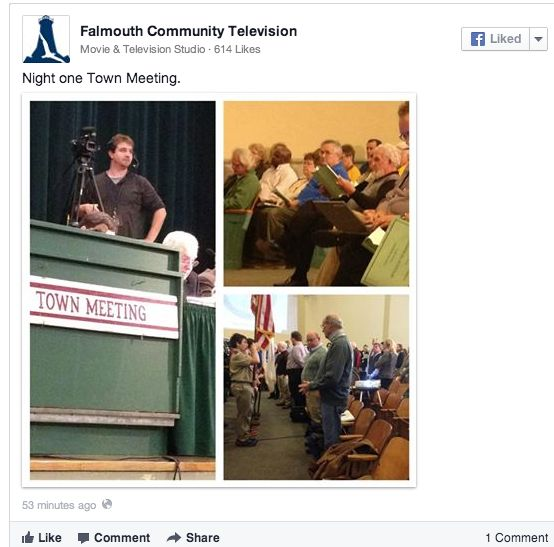This screenshot has width=554, height=547.
Task: Click the Share arrow icon
Action: coord(174,538)
